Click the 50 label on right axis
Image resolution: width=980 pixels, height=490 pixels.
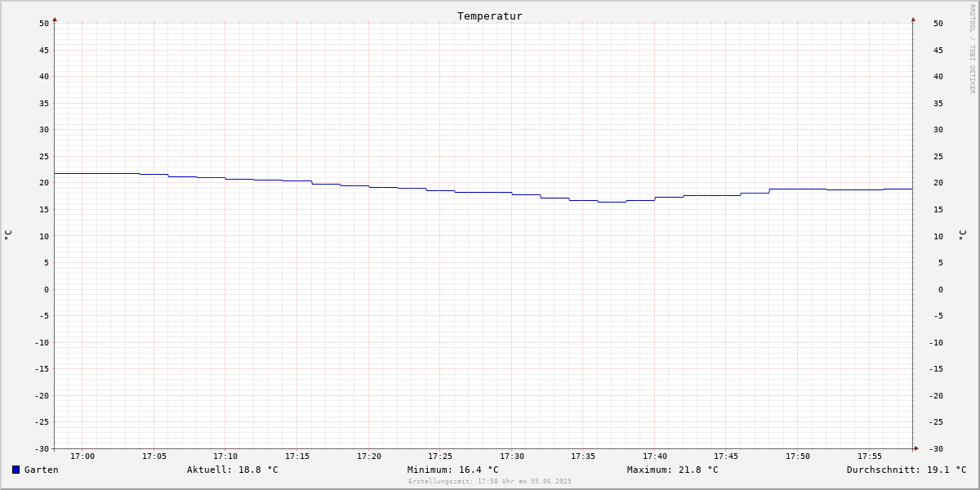(x=938, y=24)
